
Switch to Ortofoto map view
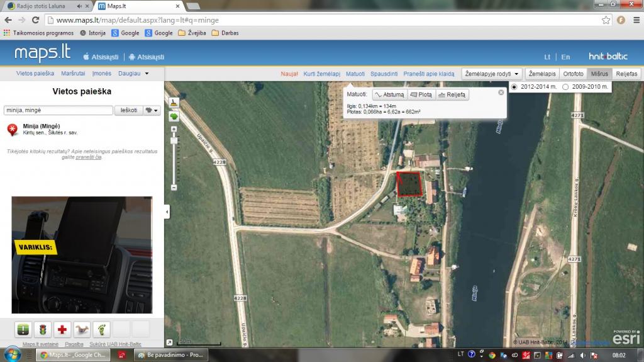pos(573,74)
